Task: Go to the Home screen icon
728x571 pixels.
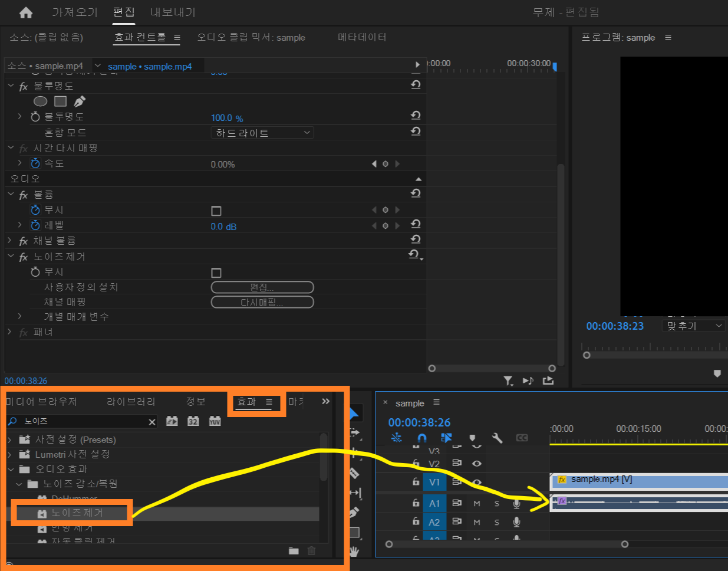Action: point(26,12)
